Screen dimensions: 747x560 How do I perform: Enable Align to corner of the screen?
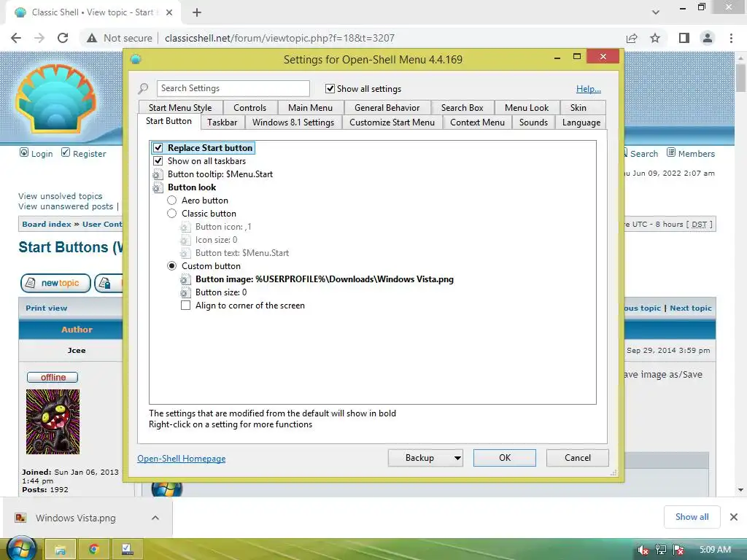(x=186, y=306)
